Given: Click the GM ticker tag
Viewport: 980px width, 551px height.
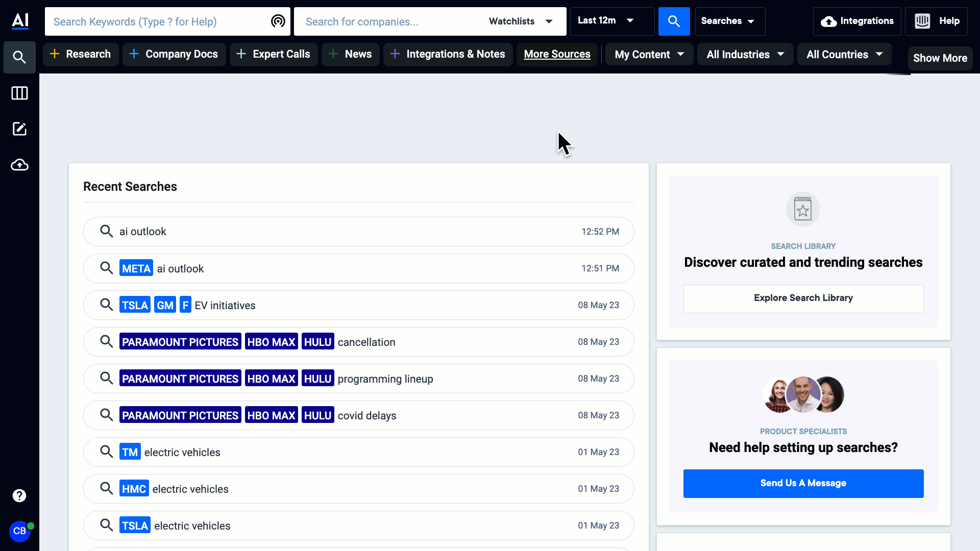Looking at the screenshot, I should [165, 305].
